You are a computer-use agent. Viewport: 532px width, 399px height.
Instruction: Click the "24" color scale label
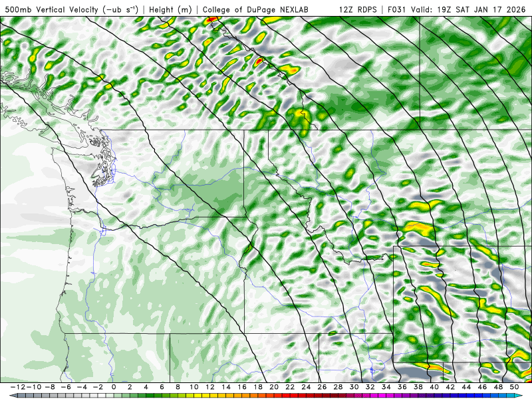(x=306, y=387)
